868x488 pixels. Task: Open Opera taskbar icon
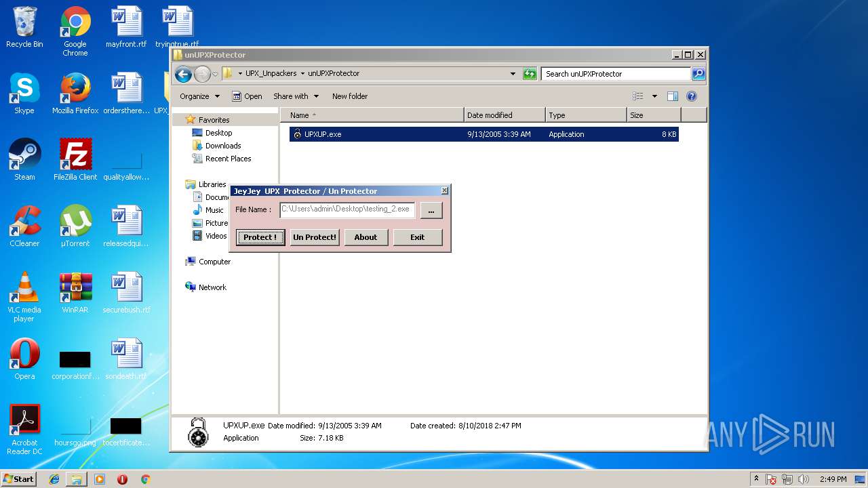(x=122, y=479)
